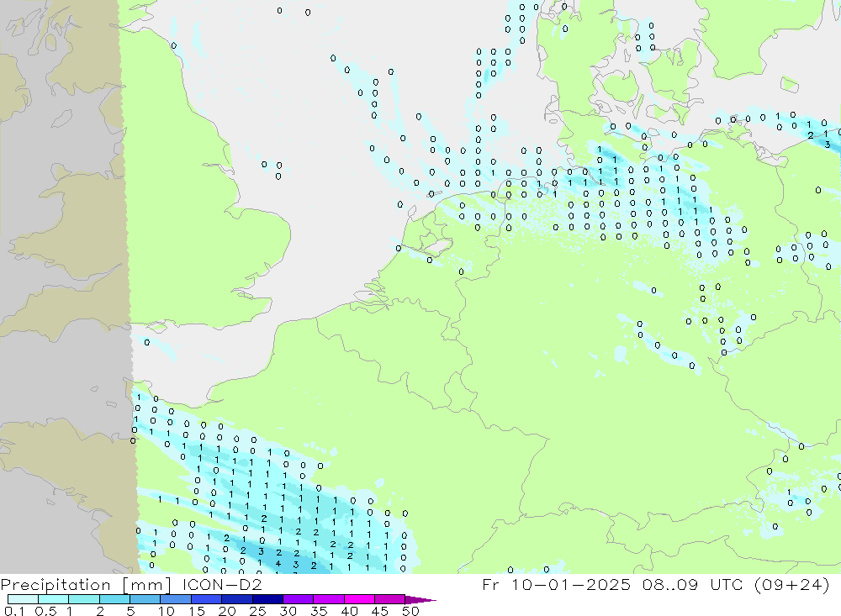
Task: Click the "Precipitation [mm]" title text
Action: (x=86, y=584)
